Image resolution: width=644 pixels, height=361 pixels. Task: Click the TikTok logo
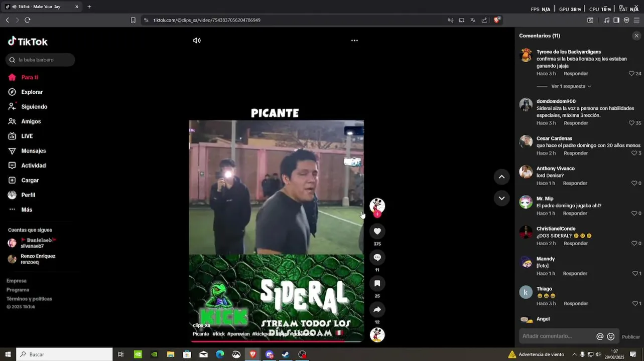28,42
